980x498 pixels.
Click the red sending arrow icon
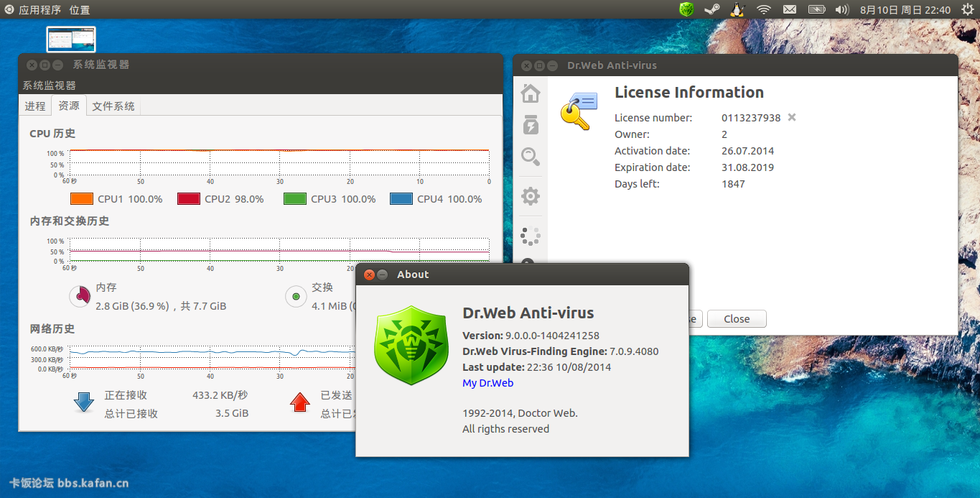click(x=299, y=402)
